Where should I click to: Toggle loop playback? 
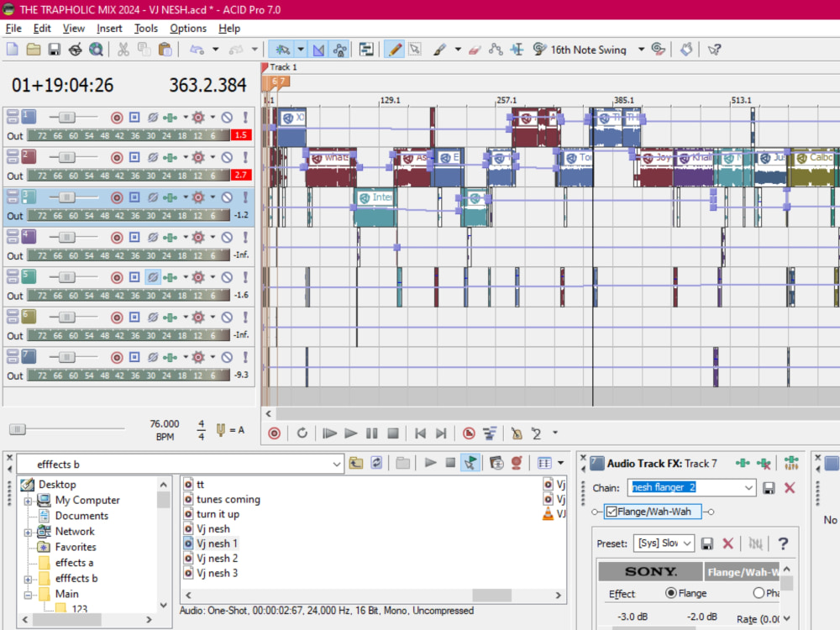pos(302,433)
